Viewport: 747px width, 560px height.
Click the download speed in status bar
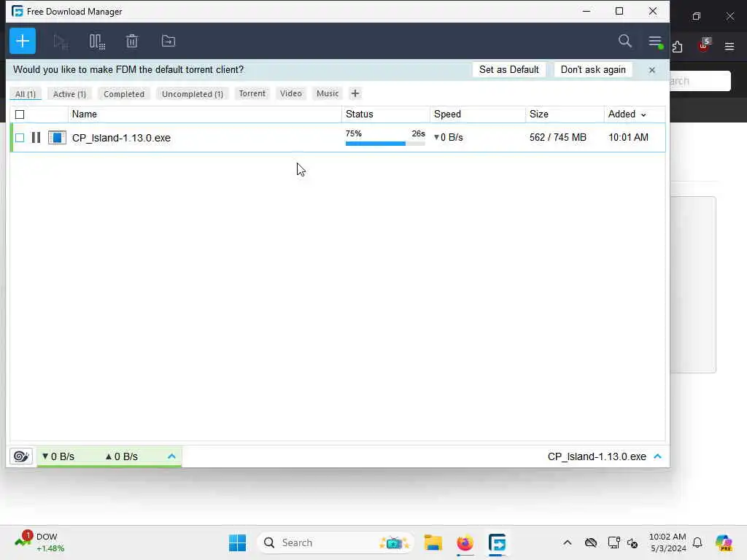(58, 456)
